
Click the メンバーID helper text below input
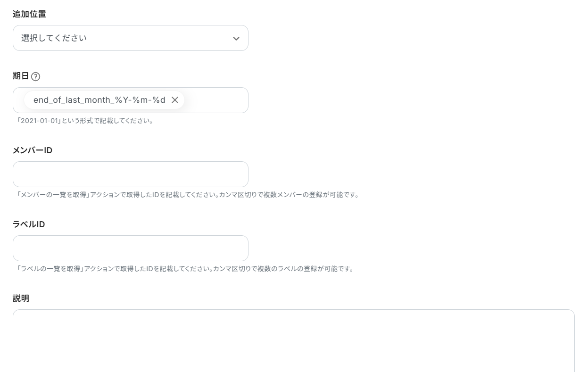point(186,195)
